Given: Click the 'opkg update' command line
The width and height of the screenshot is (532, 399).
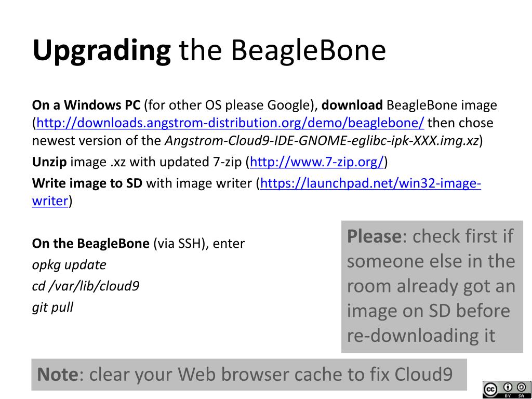Looking at the screenshot, I should click(69, 265).
